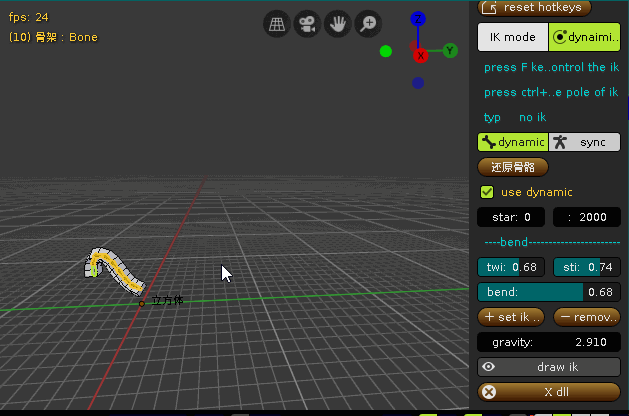Click the 还原骨骼 button
The width and height of the screenshot is (629, 416).
[x=513, y=167]
